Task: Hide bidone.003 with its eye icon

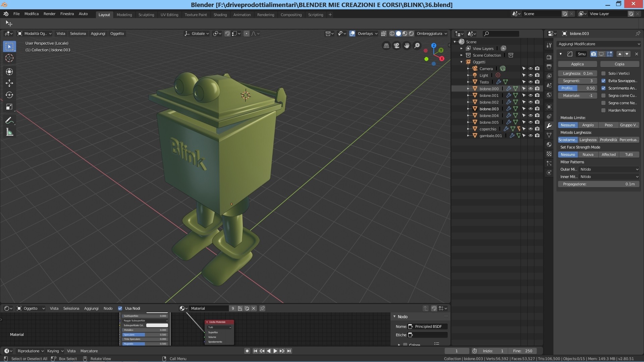Action: point(530,109)
